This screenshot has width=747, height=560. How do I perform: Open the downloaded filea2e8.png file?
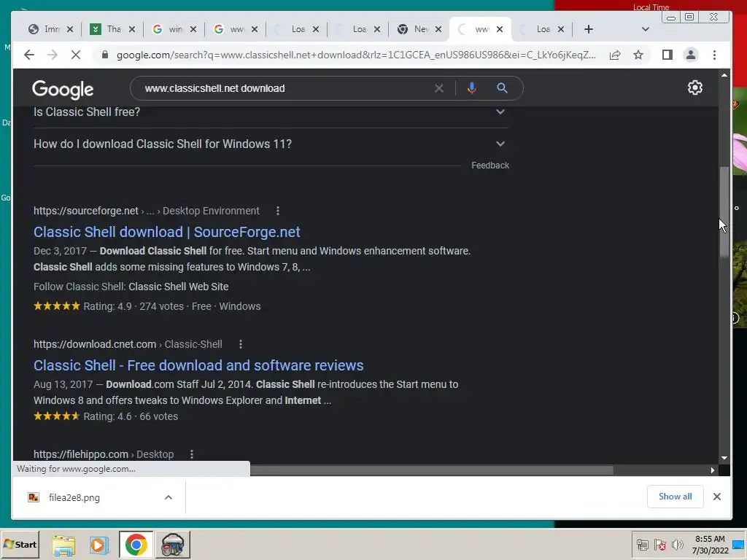74,497
